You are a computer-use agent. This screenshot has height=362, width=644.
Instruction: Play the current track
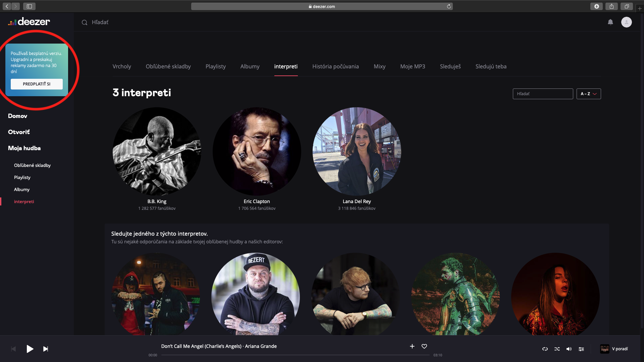(30, 349)
